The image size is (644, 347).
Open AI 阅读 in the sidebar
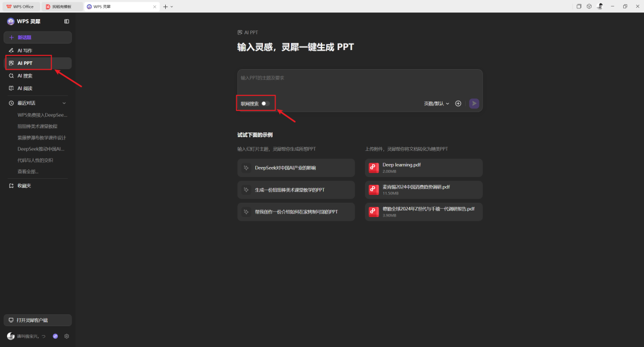pos(38,88)
